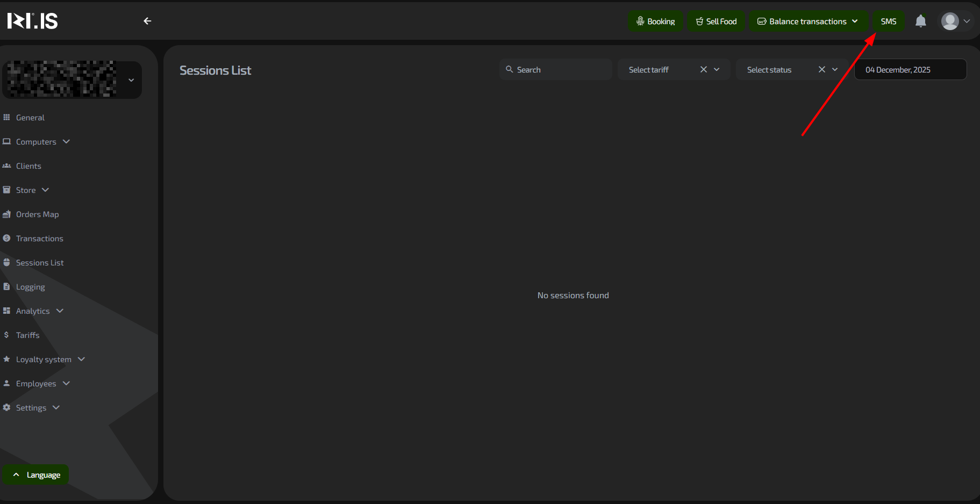Open the Select status dropdown
The image size is (980, 504).
[x=835, y=69]
